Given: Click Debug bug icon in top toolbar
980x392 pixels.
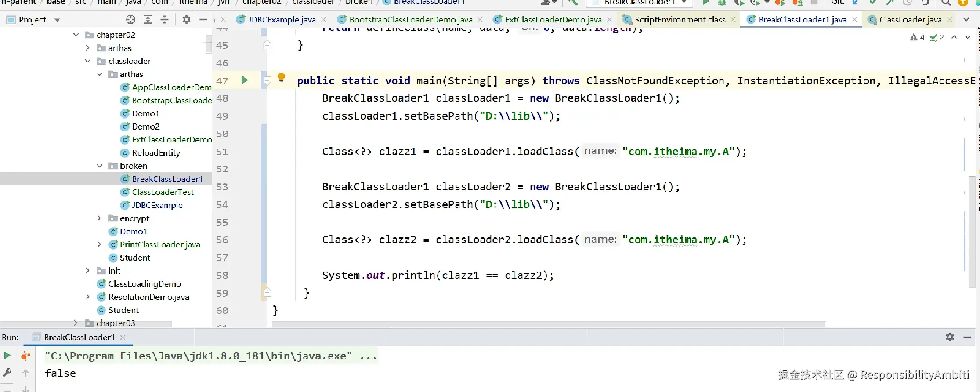Looking at the screenshot, I should [722, 2].
